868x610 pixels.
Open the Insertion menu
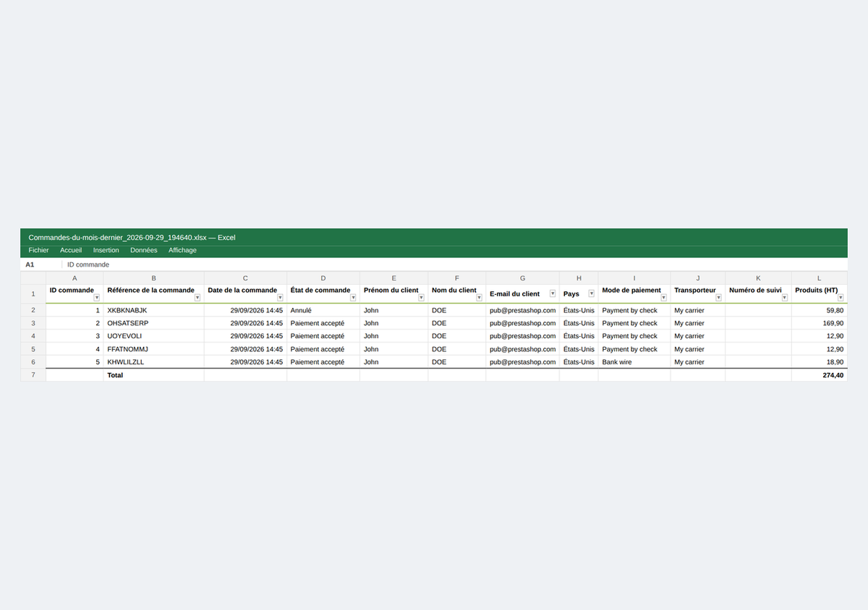106,250
